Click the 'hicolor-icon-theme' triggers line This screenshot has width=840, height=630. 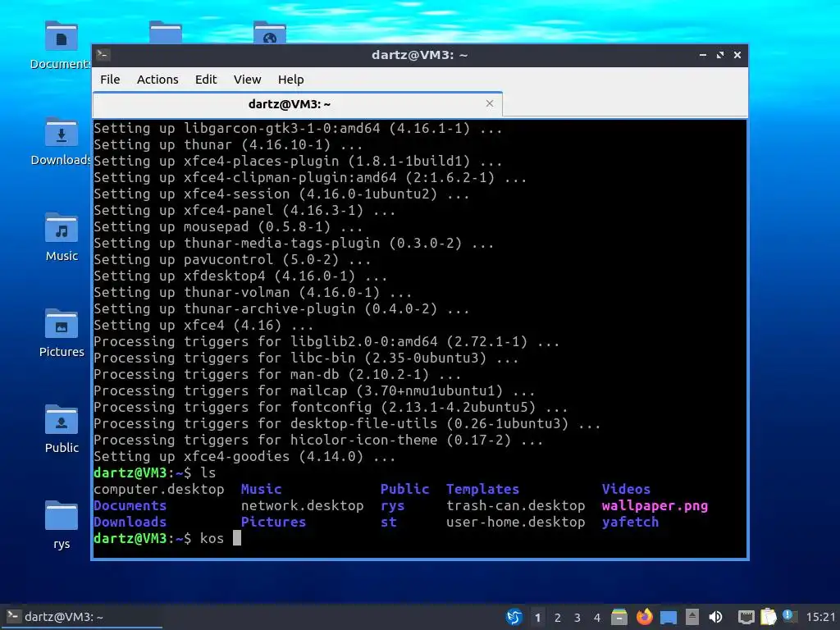(318, 440)
